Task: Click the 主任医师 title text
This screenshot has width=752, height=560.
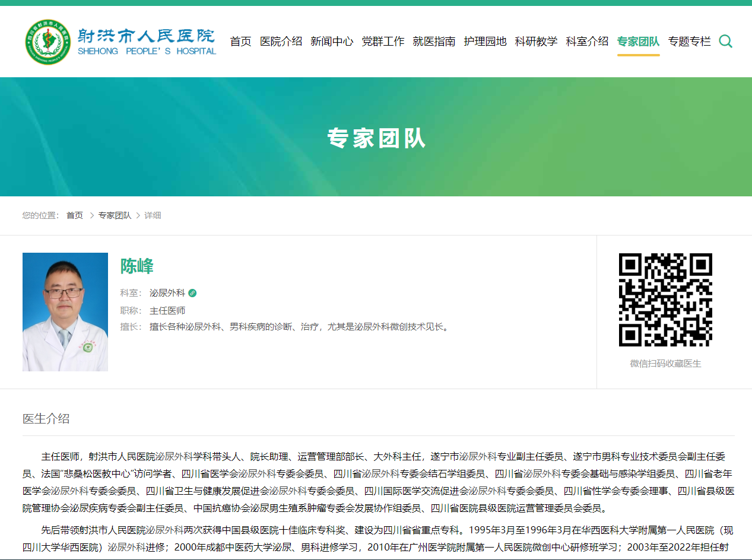Action: [x=167, y=310]
